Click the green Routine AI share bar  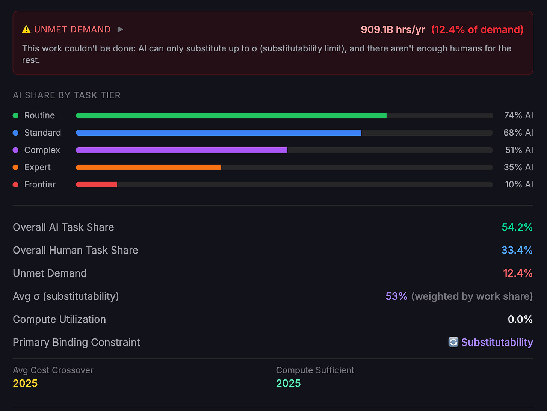pyautogui.click(x=231, y=115)
